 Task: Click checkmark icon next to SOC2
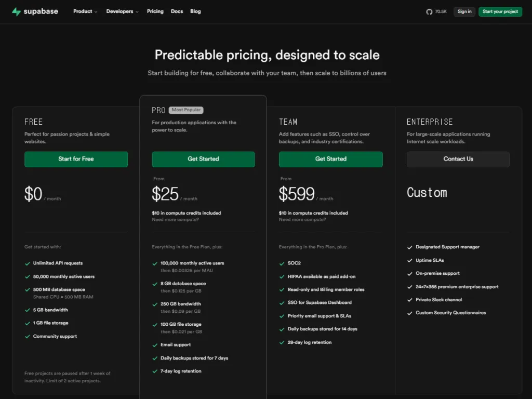tap(282, 263)
